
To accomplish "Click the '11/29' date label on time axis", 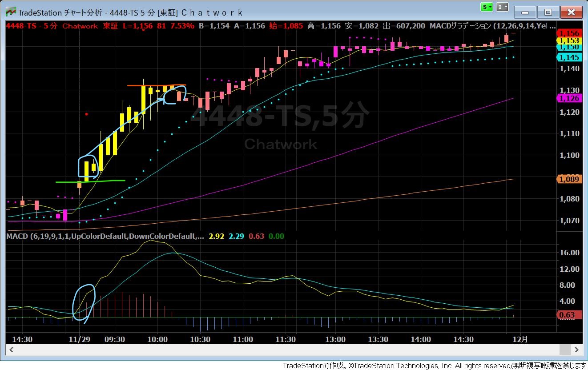I will [x=80, y=339].
